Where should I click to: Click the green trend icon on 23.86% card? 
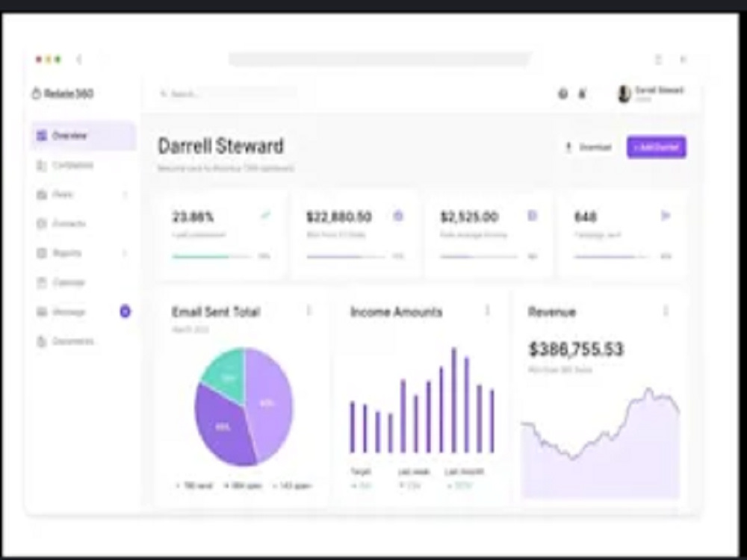click(x=265, y=216)
